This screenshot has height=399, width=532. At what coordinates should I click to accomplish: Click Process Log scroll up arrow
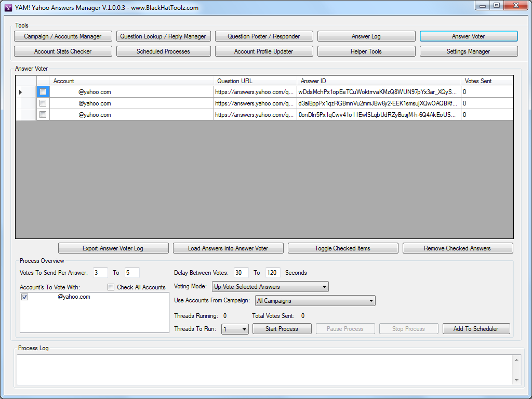pos(516,360)
